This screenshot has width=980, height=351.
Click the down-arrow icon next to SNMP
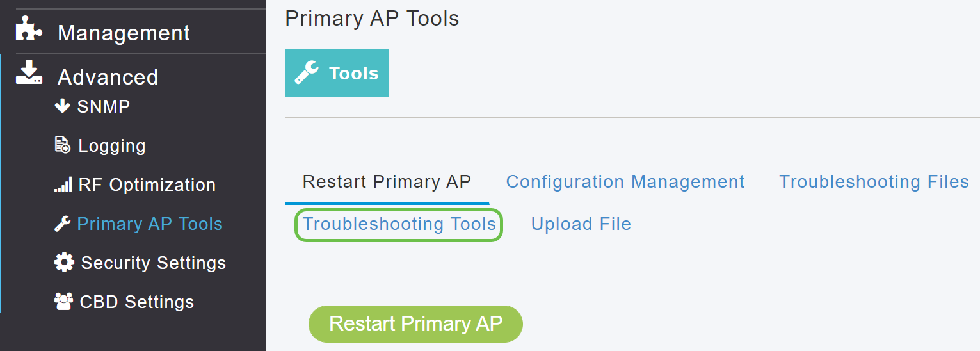click(x=62, y=106)
